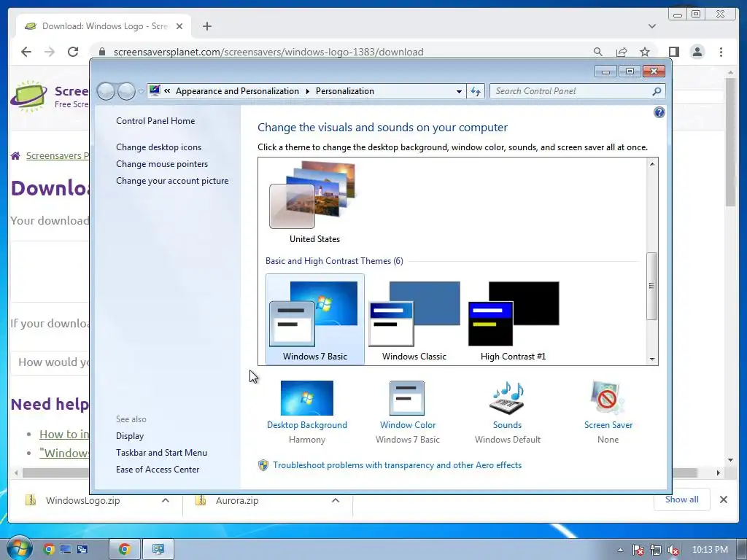
Task: Open a new Chrome tab
Action: point(206,26)
